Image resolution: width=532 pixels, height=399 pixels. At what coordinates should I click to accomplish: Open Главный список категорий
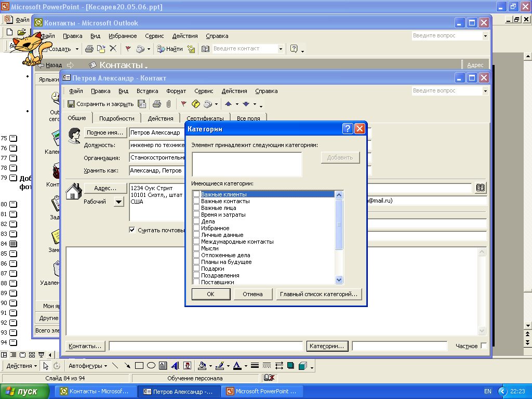318,294
